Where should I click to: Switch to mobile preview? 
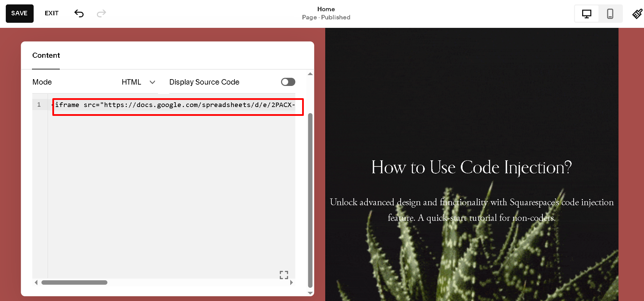[610, 14]
